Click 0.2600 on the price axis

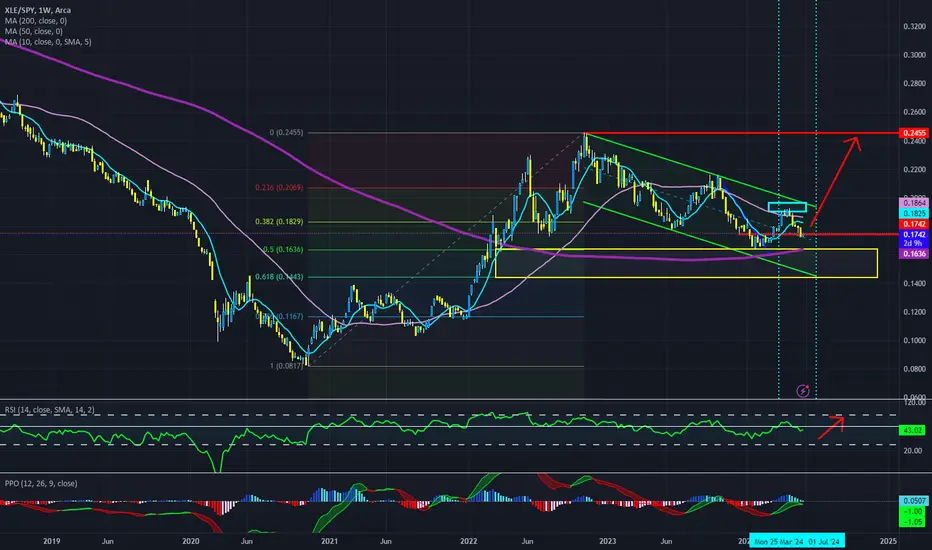914,112
